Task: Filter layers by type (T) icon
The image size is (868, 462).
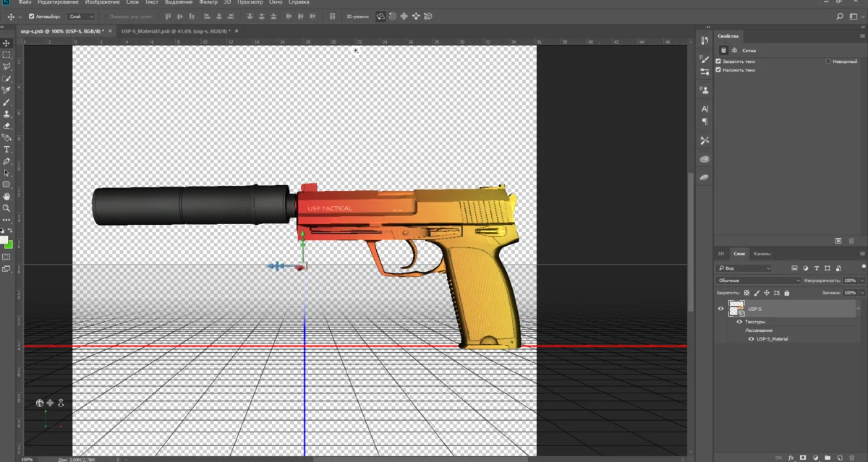Action: tap(817, 268)
